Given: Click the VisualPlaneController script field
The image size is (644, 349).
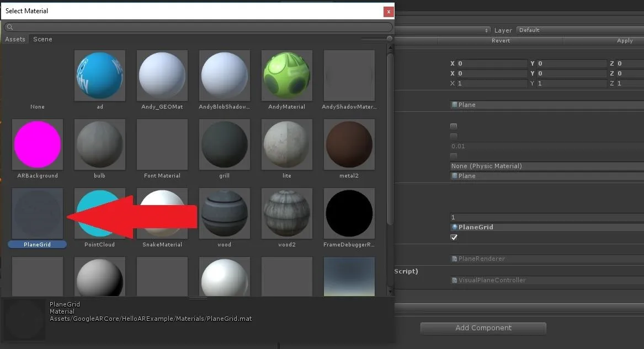Looking at the screenshot, I should point(547,280).
